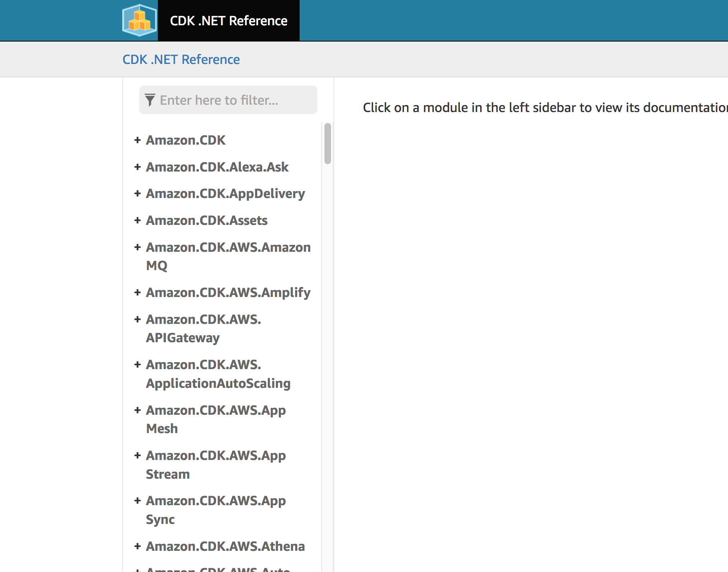This screenshot has height=572, width=728.
Task: Click the filter funnel icon
Action: (150, 100)
